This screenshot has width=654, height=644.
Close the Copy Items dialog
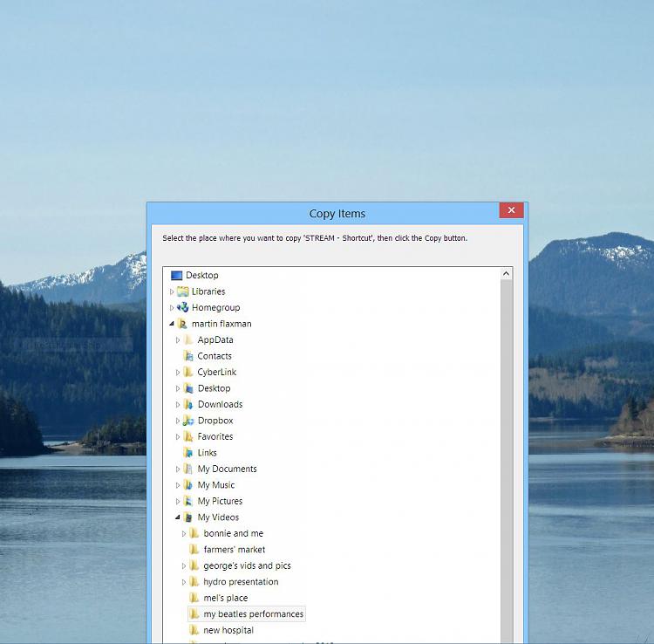tap(511, 210)
